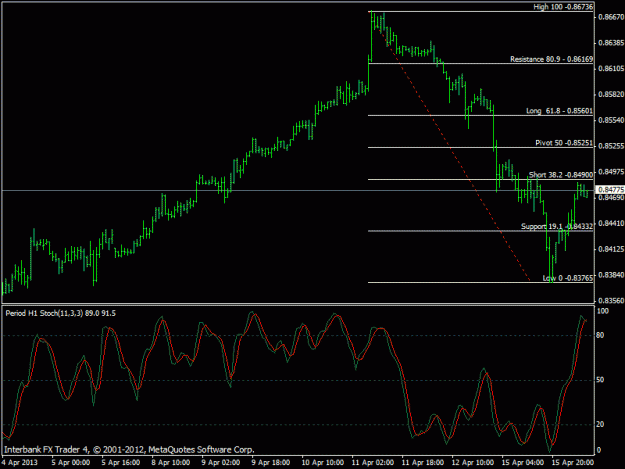Click the '10 Apr 10:00' time axis label
Screen dimensions: 625x469
pyautogui.click(x=322, y=462)
